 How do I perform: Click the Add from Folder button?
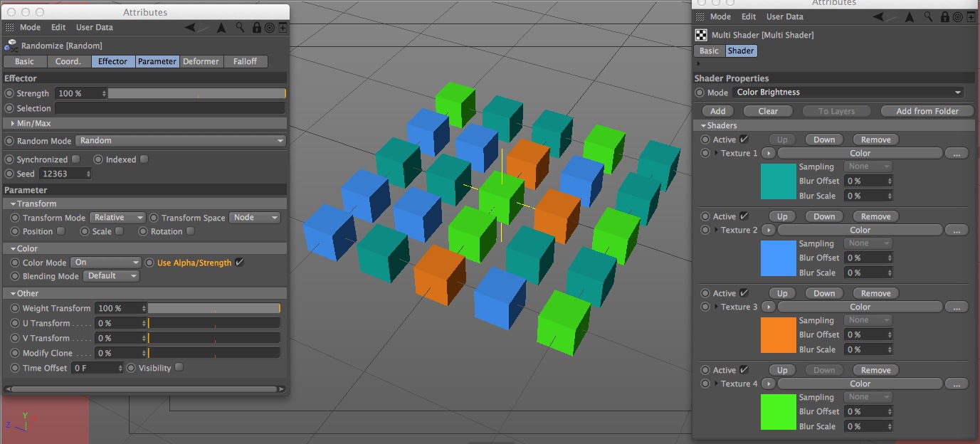[927, 111]
